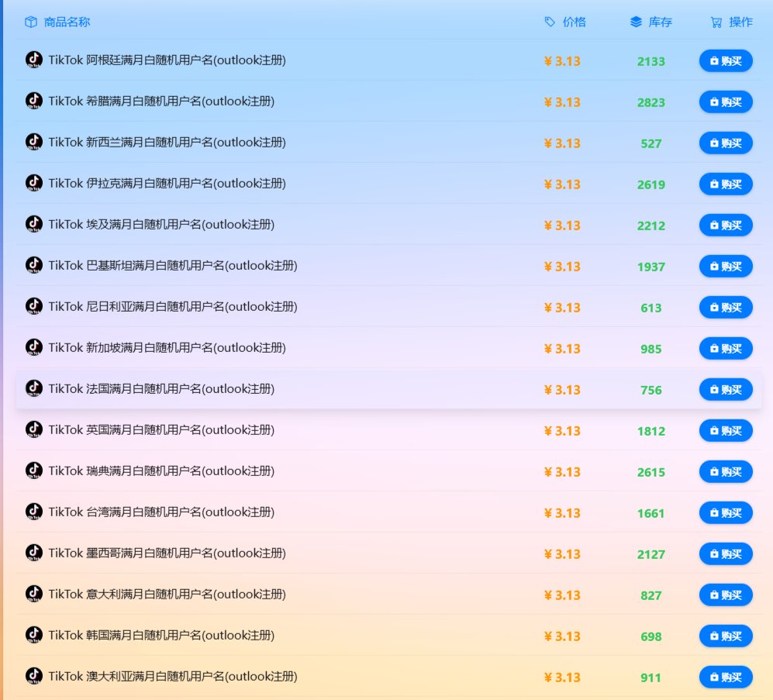Click stock value 613
The width and height of the screenshot is (773, 700).
[x=650, y=308]
